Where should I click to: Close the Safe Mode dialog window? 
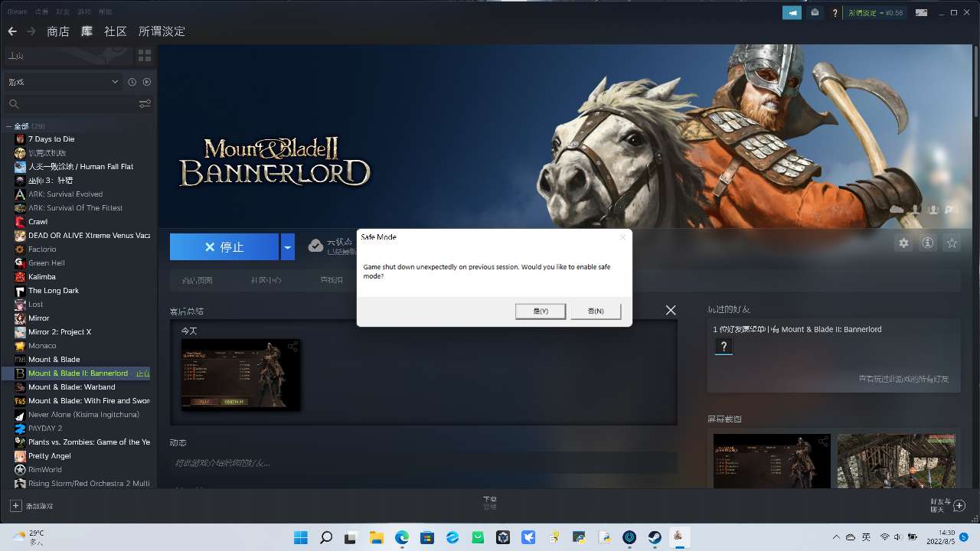click(622, 237)
